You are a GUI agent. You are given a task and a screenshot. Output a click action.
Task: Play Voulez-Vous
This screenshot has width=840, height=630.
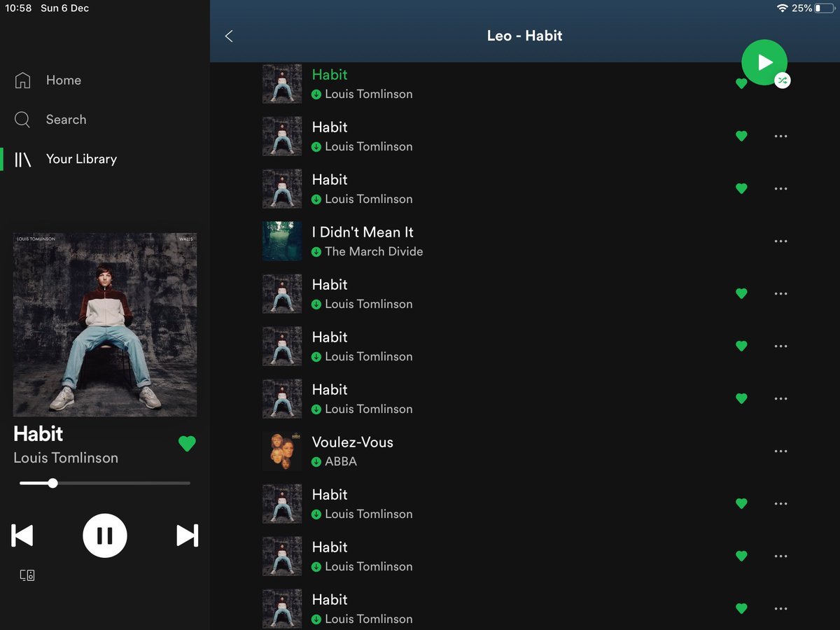(x=352, y=442)
